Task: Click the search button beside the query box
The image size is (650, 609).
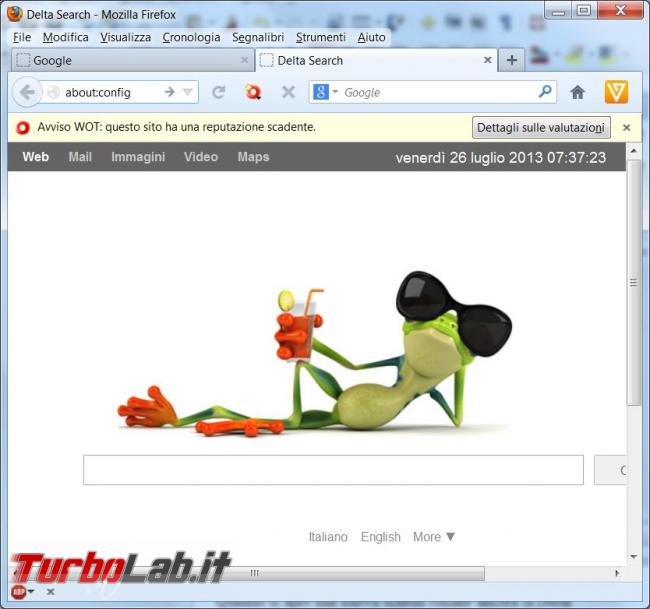Action: (x=610, y=470)
